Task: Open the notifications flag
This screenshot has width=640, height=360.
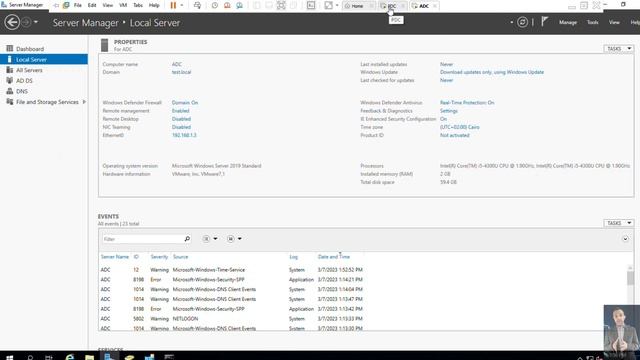Action: click(544, 22)
